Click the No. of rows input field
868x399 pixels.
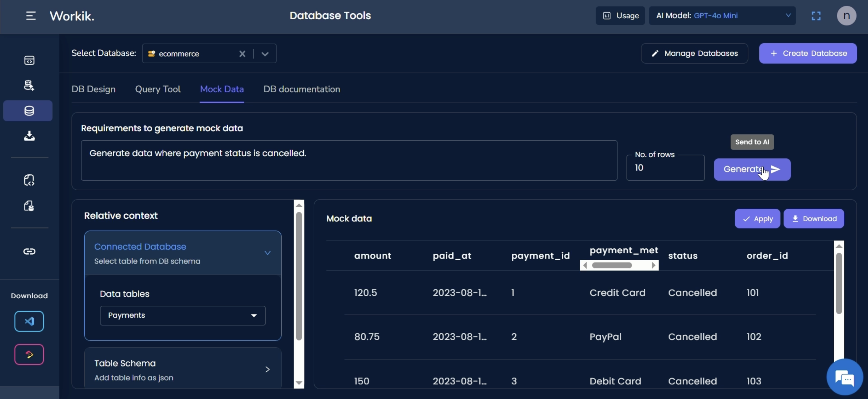pyautogui.click(x=665, y=168)
